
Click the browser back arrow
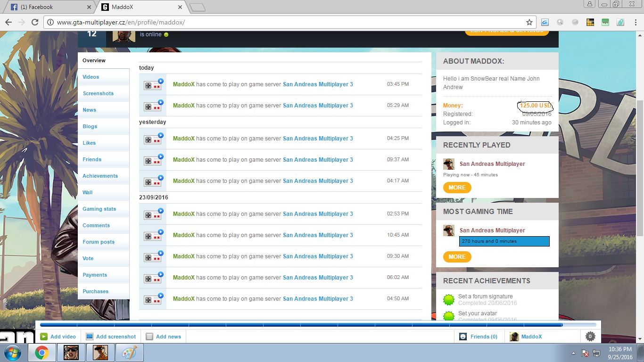coord(8,22)
